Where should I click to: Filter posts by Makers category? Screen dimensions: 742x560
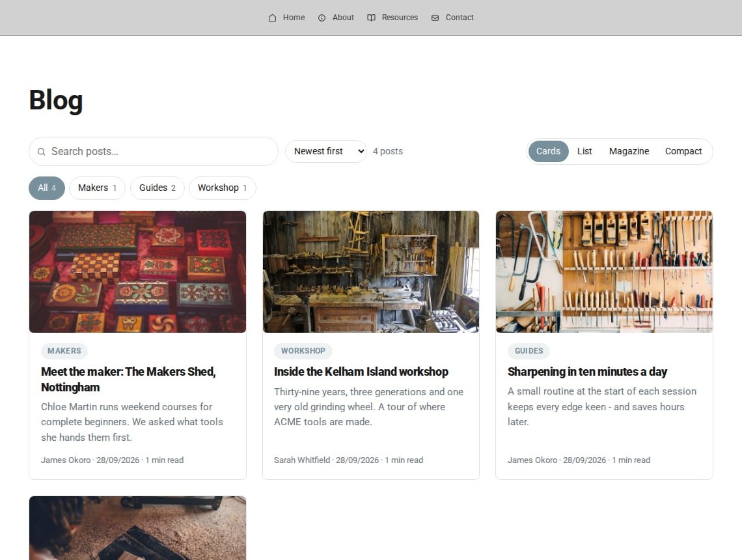click(97, 188)
